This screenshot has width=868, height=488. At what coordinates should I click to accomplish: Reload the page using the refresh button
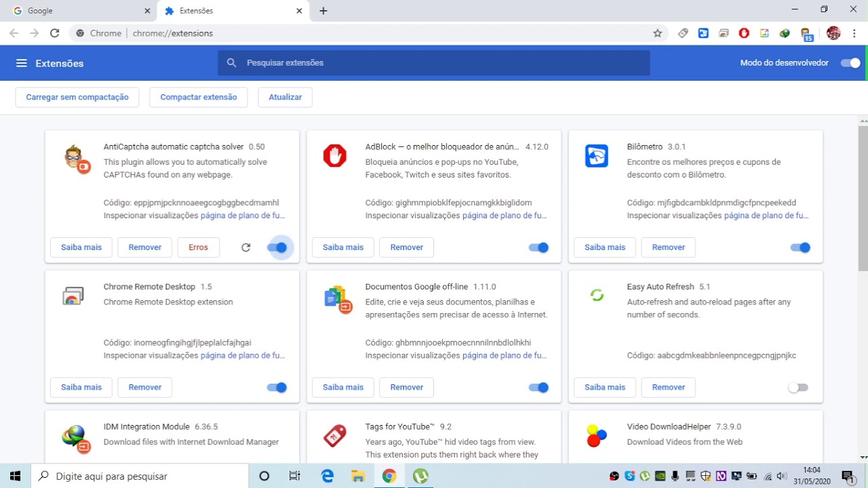(55, 33)
